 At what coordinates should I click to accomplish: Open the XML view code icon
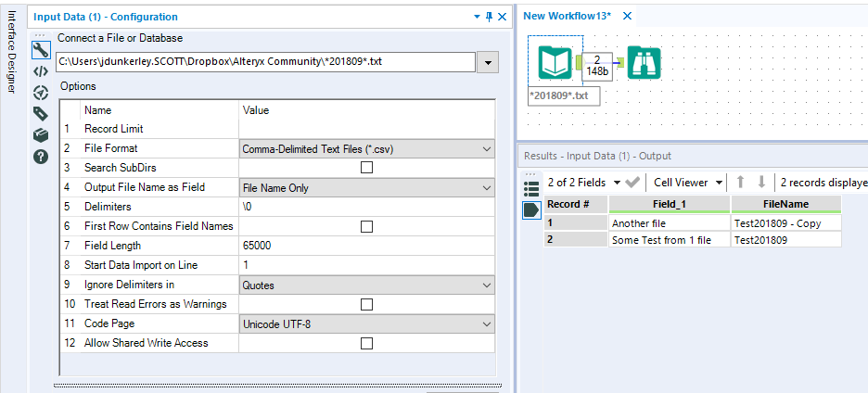click(x=41, y=71)
